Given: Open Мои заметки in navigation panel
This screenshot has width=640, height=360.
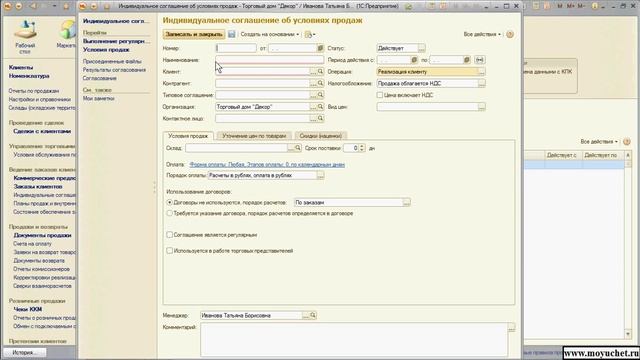Looking at the screenshot, I should 99,98.
